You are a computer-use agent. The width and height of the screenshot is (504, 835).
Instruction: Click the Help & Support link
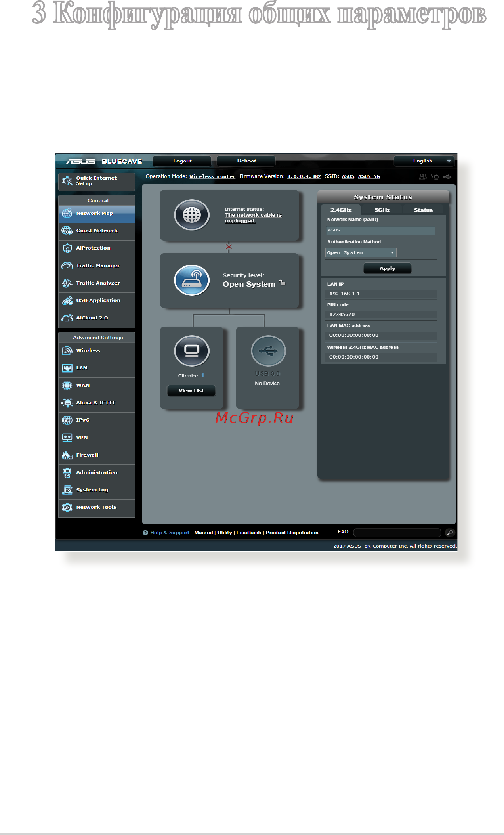point(170,533)
